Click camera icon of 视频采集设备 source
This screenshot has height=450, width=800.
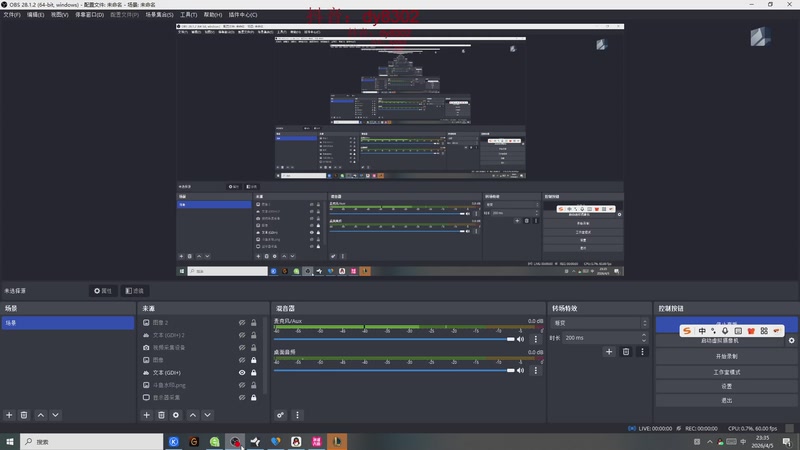pyautogui.click(x=146, y=347)
